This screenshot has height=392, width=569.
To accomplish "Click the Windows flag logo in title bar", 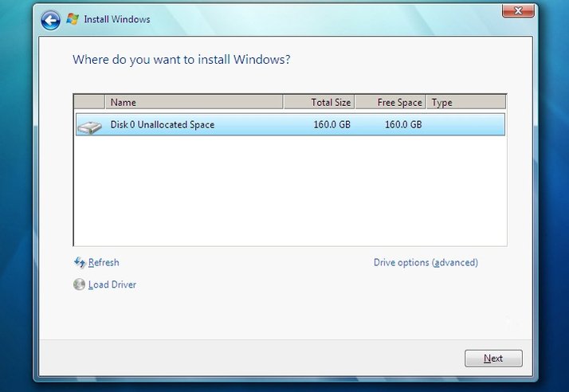I will [x=73, y=19].
